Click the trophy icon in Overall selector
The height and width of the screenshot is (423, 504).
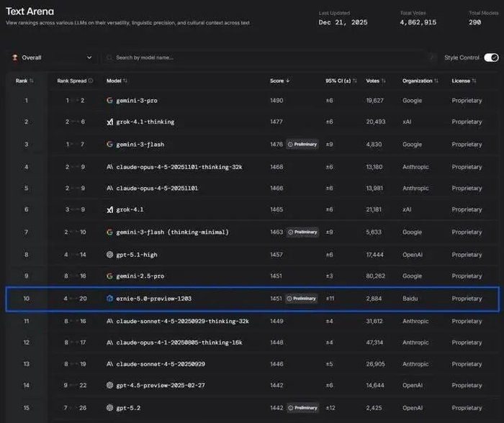click(x=15, y=58)
